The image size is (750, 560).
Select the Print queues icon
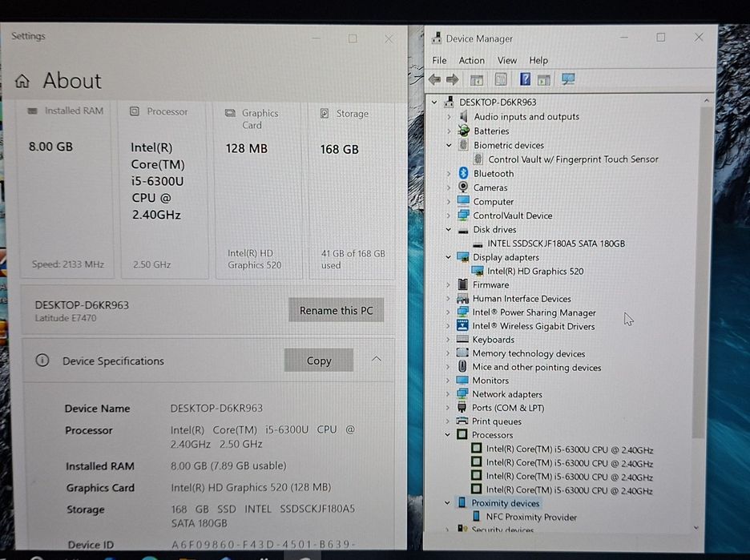click(x=462, y=421)
